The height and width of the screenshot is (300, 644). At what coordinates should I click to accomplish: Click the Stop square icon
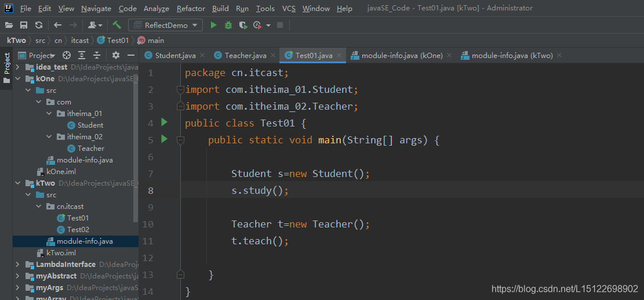[x=280, y=25]
